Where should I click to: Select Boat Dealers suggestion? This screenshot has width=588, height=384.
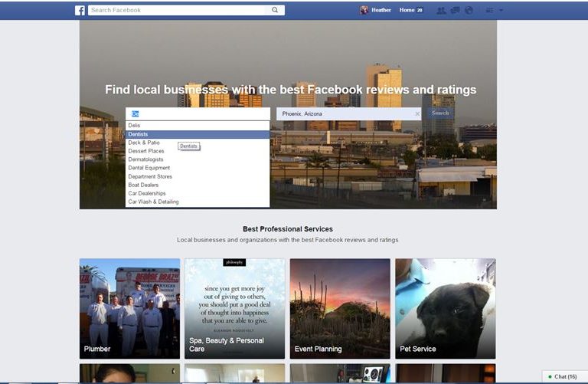click(x=198, y=185)
